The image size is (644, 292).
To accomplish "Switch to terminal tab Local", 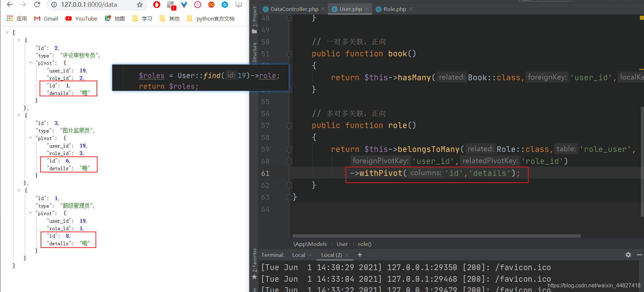I will (298, 255).
